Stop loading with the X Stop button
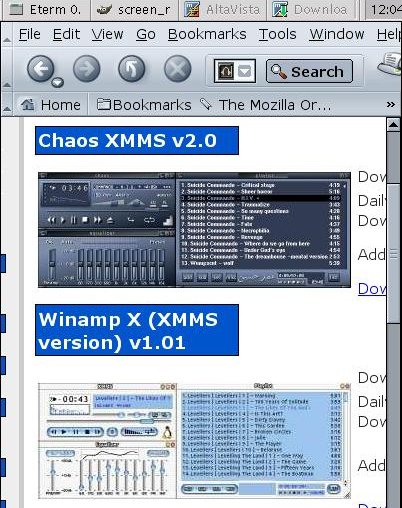The width and height of the screenshot is (402, 508). 177,69
